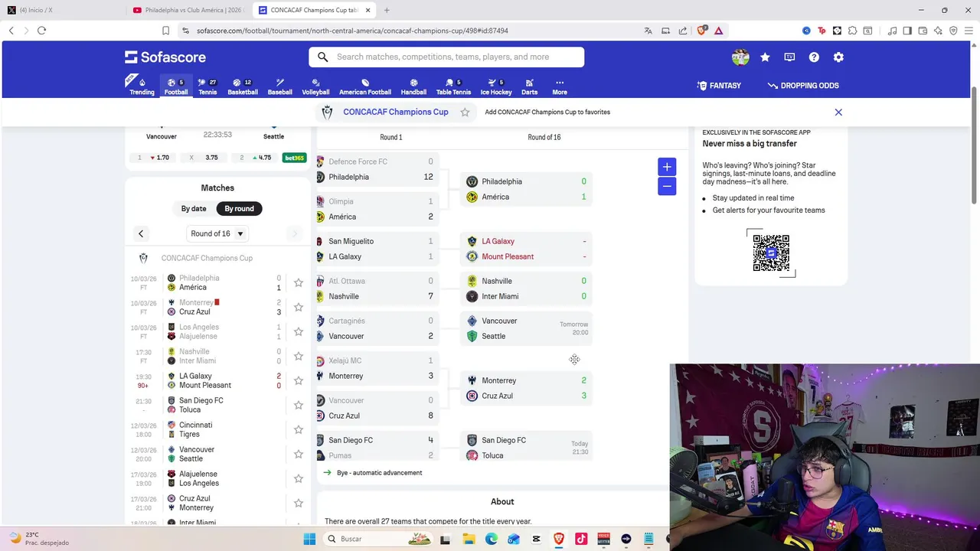Go to previous round arrow
The height and width of the screenshot is (551, 980).
tap(141, 233)
